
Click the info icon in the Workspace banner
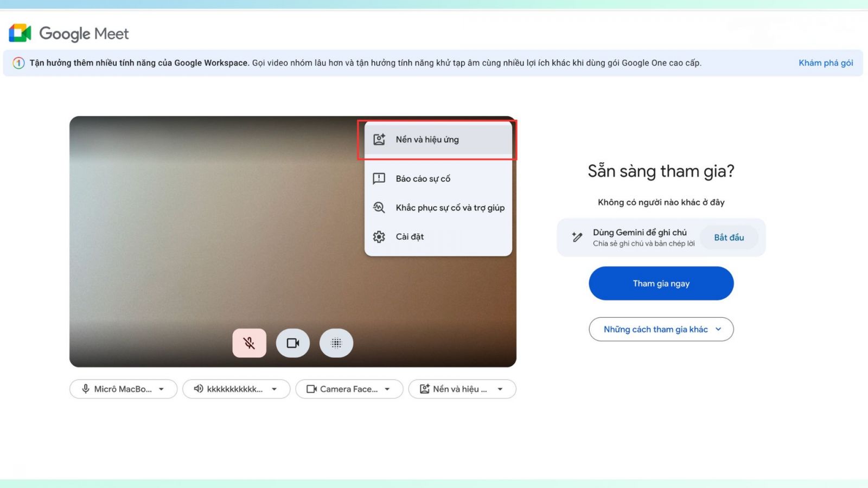[x=18, y=63]
